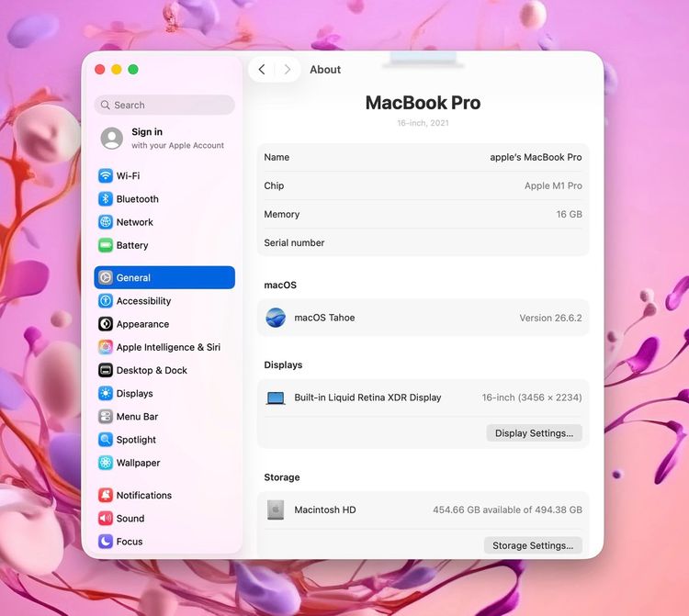689x616 pixels.
Task: Open Wi-Fi settings label
Action: [128, 175]
